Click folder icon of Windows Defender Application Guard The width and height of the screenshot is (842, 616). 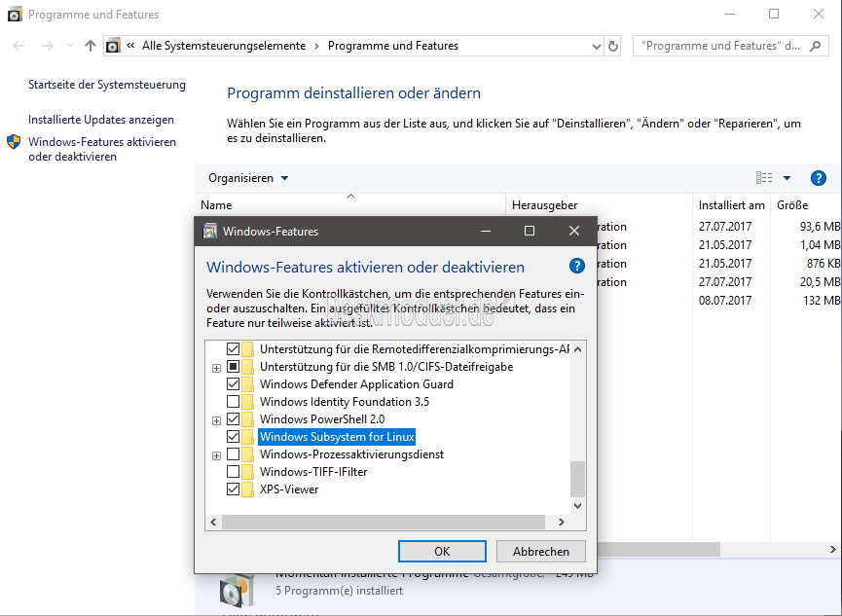tap(247, 384)
